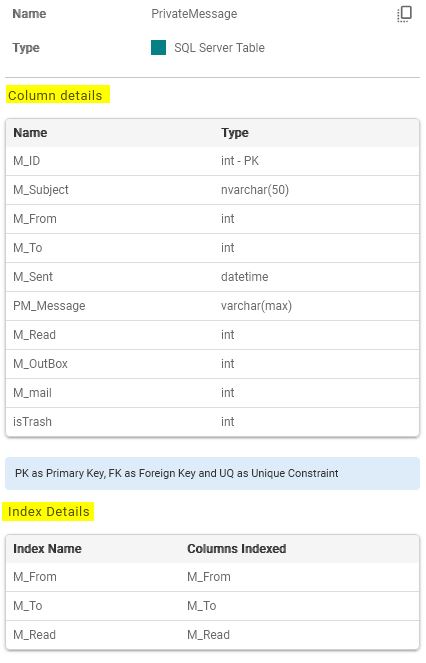The width and height of the screenshot is (426, 663).
Task: Click the copy icon beside PrivateMessage name
Action: [404, 14]
